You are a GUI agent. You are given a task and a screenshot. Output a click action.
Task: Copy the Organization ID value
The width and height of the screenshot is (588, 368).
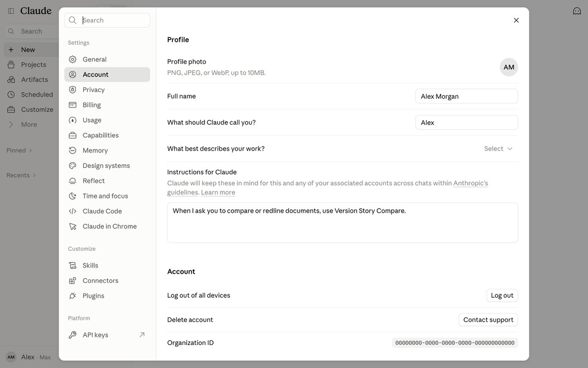point(455,343)
